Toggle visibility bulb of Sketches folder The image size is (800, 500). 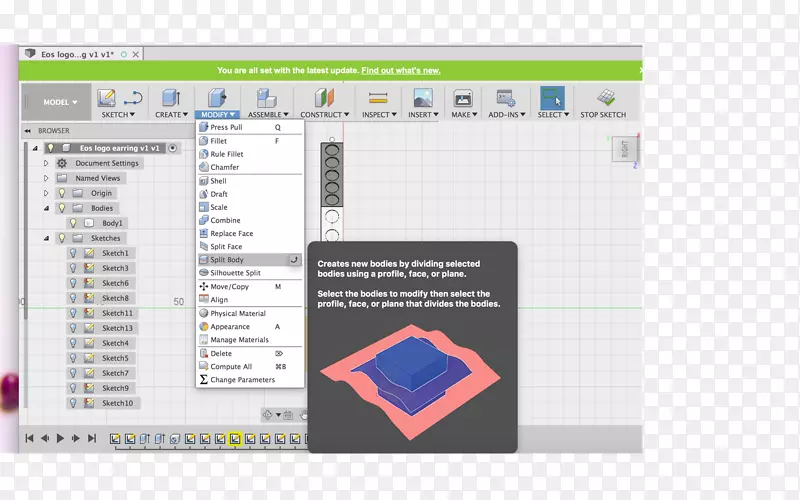[x=62, y=238]
